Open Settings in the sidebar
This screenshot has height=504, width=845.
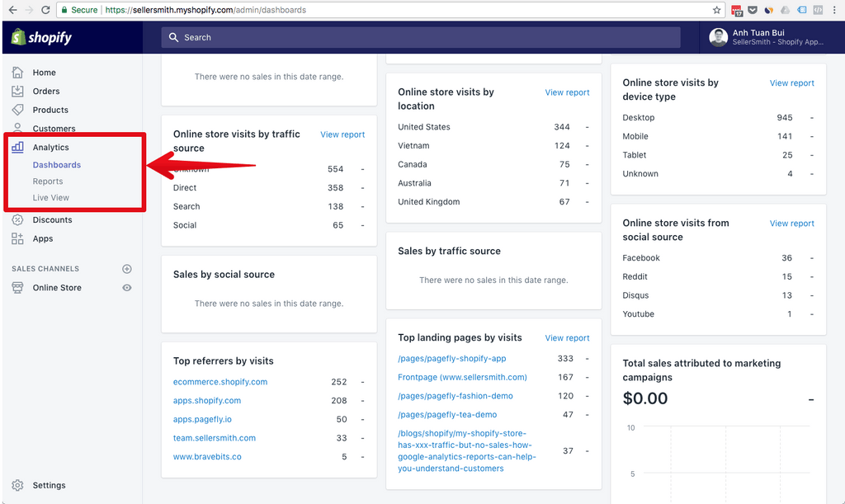[x=49, y=485]
